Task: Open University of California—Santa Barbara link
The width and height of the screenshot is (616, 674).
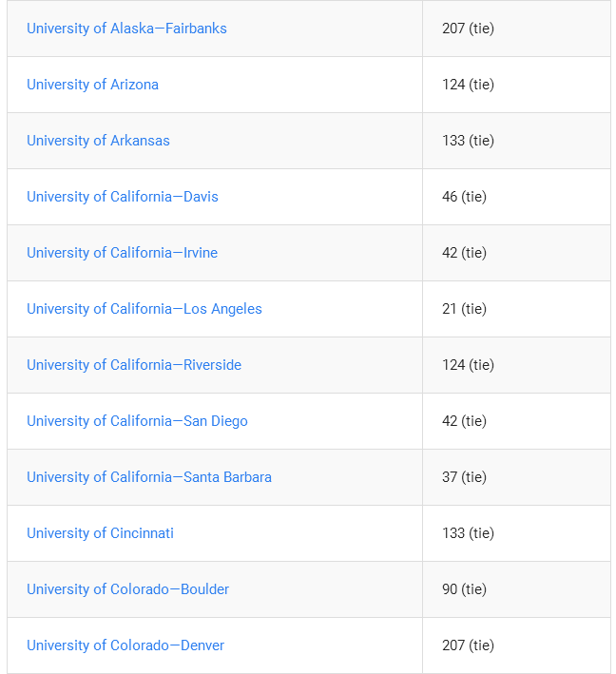Action: pyautogui.click(x=149, y=477)
